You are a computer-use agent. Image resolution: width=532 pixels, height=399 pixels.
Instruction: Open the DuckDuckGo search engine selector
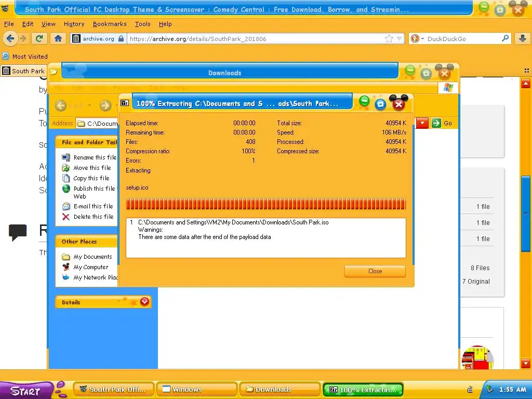(x=417, y=38)
